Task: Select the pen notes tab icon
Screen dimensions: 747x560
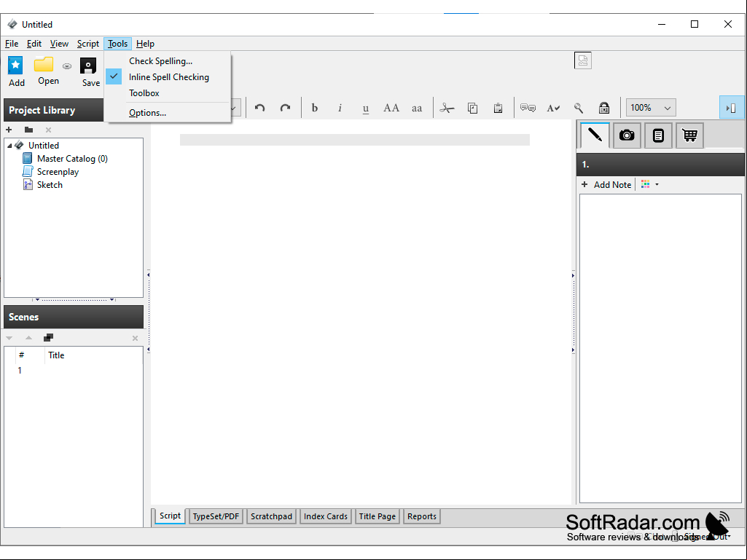Action: point(595,135)
